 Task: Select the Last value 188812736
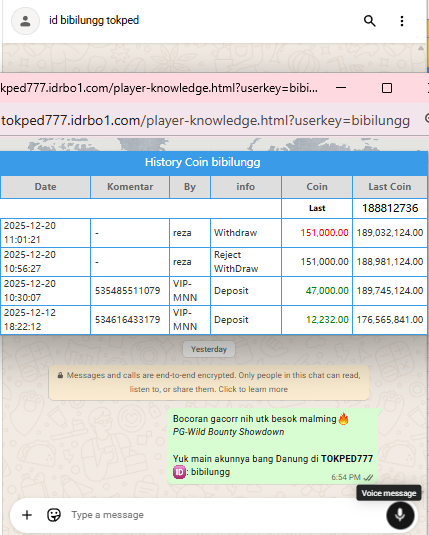click(390, 208)
